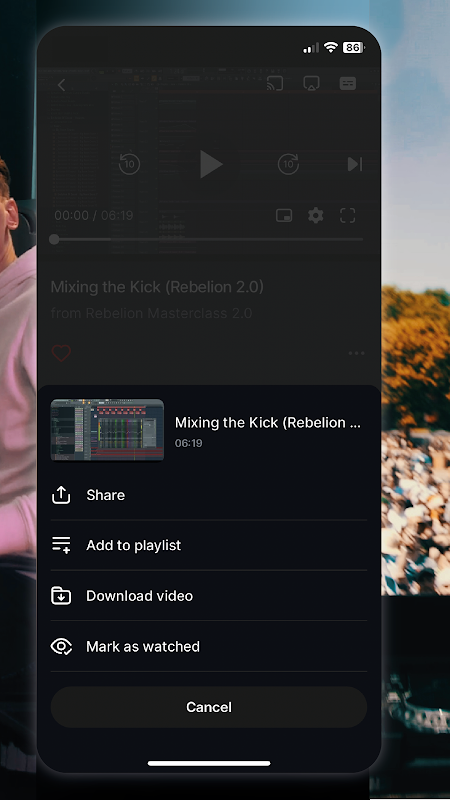
Task: Tap the home indicator bar
Action: (x=209, y=763)
